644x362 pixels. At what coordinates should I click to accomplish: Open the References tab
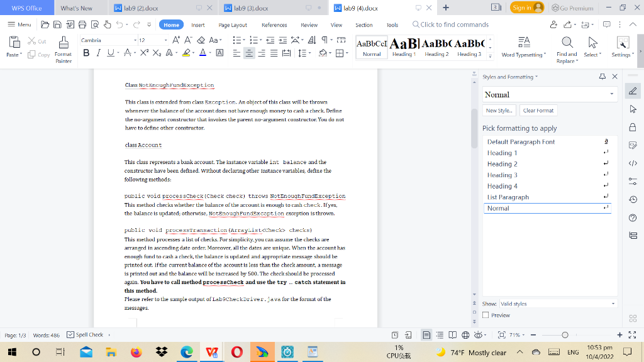point(274,25)
